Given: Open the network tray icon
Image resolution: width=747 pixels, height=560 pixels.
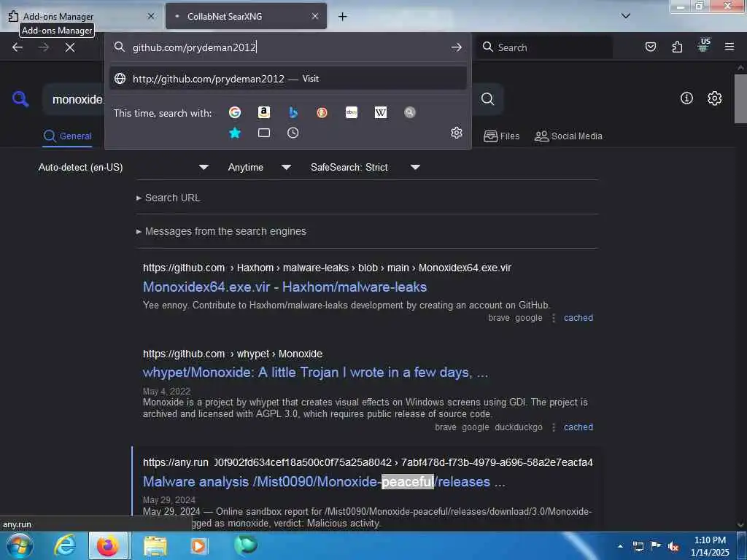Looking at the screenshot, I should (638, 547).
